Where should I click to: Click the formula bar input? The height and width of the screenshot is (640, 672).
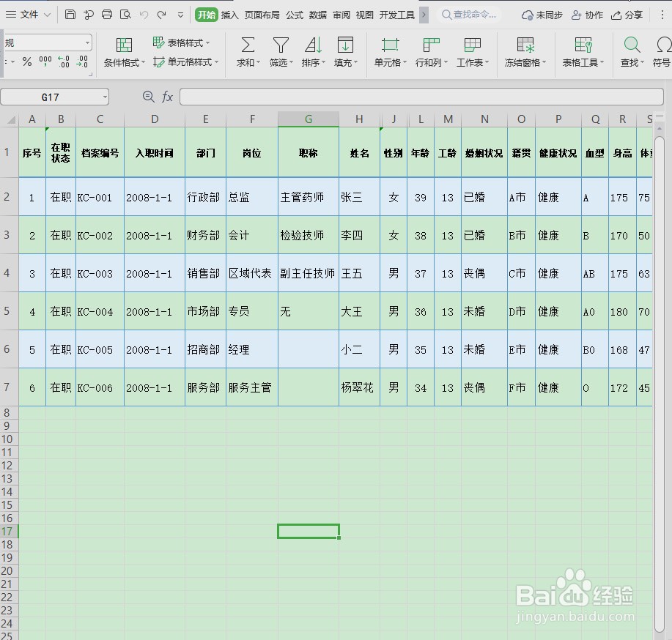click(x=421, y=97)
